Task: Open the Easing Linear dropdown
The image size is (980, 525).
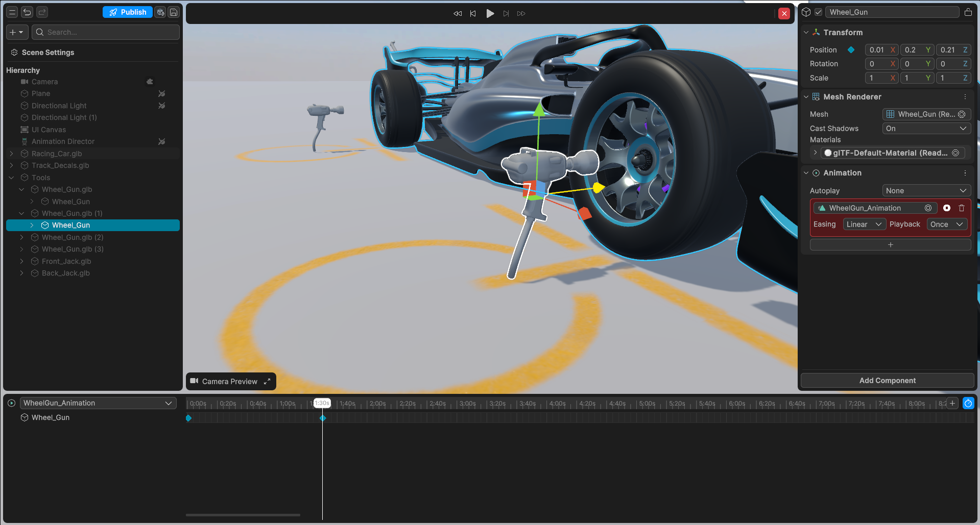Action: 864,224
